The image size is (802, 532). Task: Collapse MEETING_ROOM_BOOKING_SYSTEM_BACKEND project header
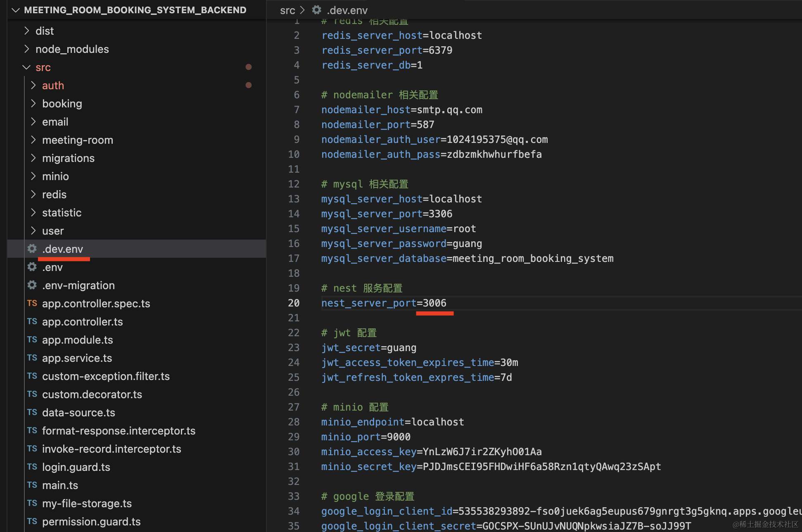pyautogui.click(x=16, y=10)
